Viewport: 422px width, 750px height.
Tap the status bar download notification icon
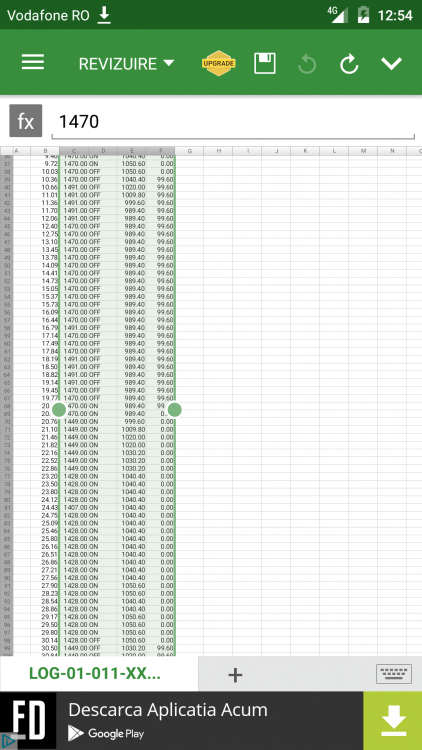[104, 15]
